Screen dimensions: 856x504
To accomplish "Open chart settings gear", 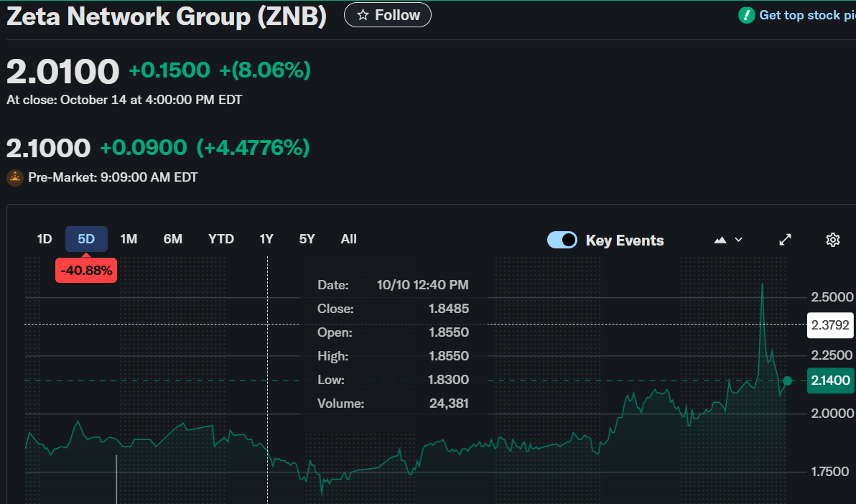I will coord(833,240).
